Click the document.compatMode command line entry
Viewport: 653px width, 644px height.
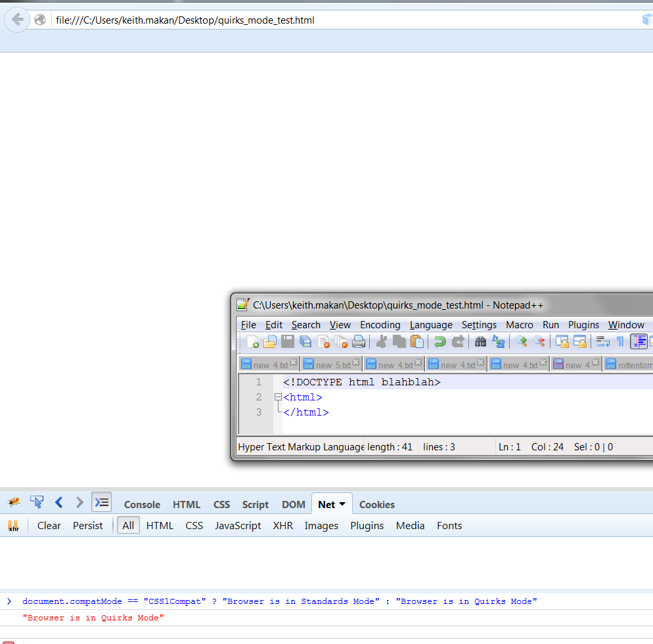280,601
